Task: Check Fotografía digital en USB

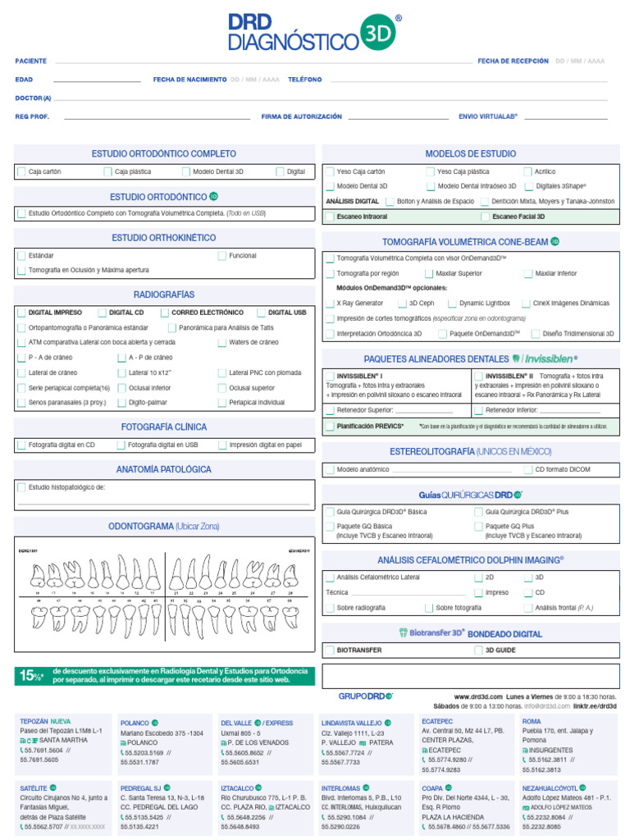Action: point(121,445)
